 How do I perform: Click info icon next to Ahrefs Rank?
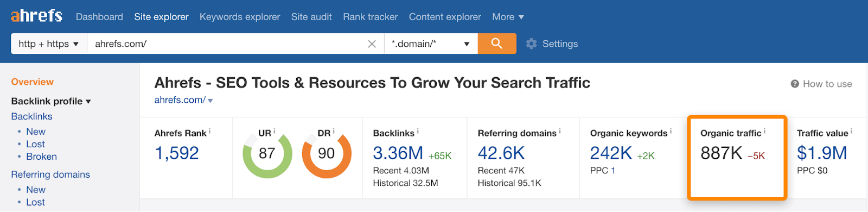point(210,131)
